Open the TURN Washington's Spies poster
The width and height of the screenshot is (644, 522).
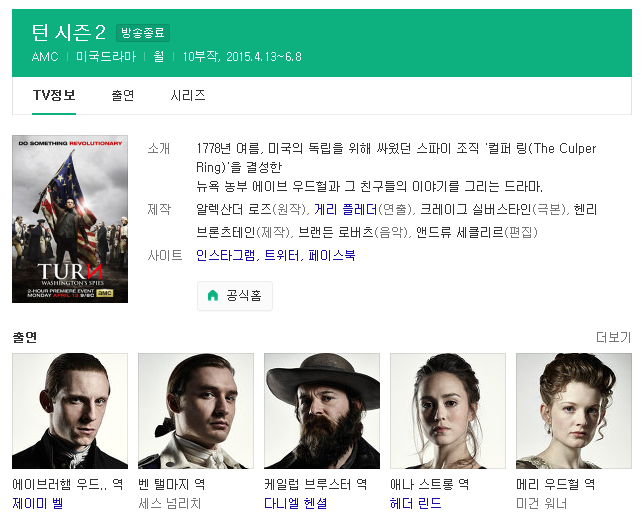click(70, 219)
